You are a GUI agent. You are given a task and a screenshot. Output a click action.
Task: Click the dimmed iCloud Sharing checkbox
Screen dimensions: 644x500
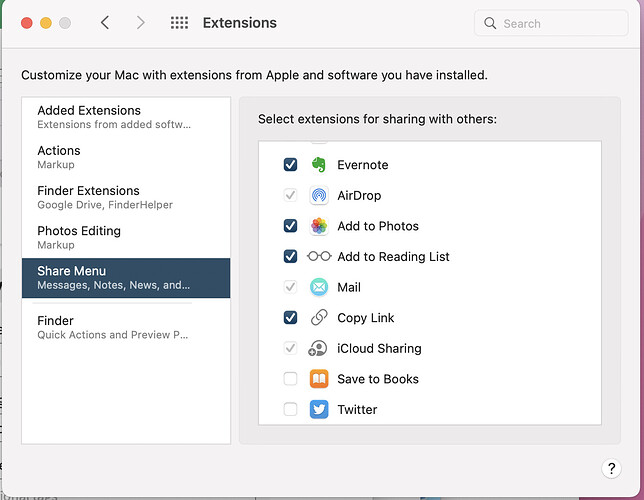pos(290,348)
